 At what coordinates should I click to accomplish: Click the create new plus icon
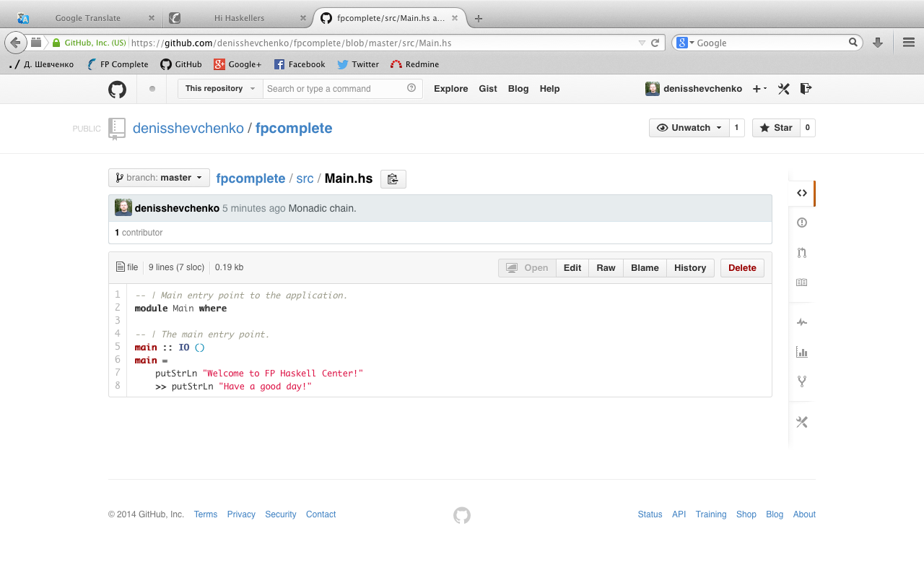(759, 89)
